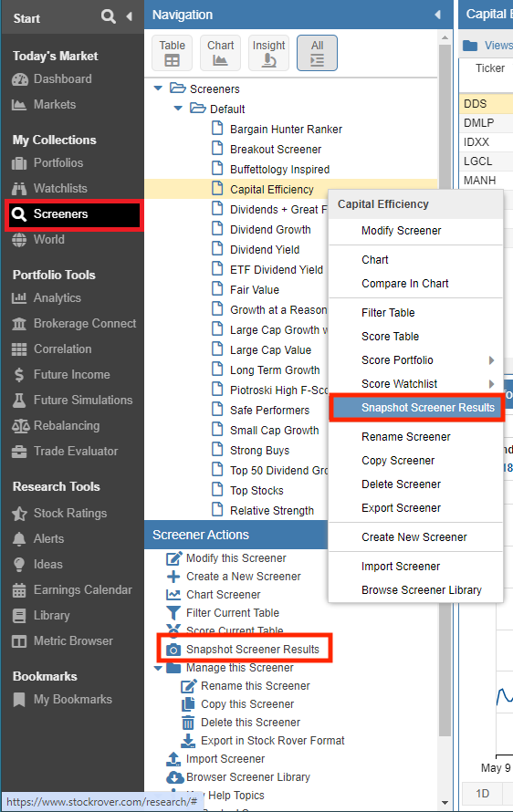
Task: Collapse the Screeners folder tree
Action: [159, 88]
